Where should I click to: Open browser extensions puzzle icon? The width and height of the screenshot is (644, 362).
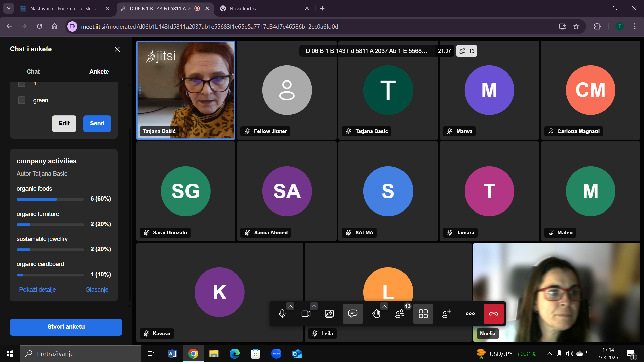pyautogui.click(x=597, y=27)
